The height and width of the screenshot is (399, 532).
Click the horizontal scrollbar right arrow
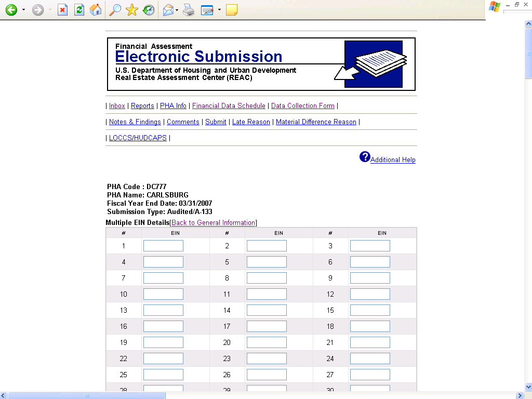tap(520, 395)
